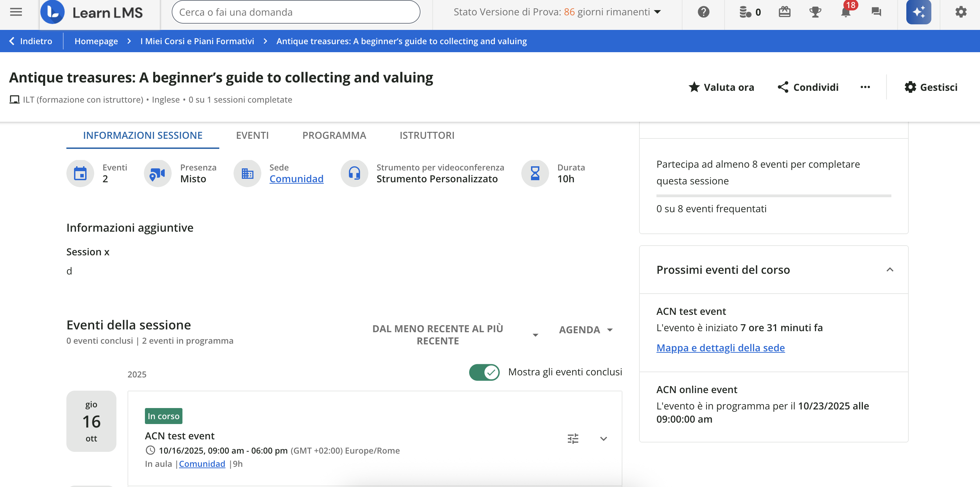
Task: Click the AI sparkle assistant button
Action: pyautogui.click(x=918, y=12)
